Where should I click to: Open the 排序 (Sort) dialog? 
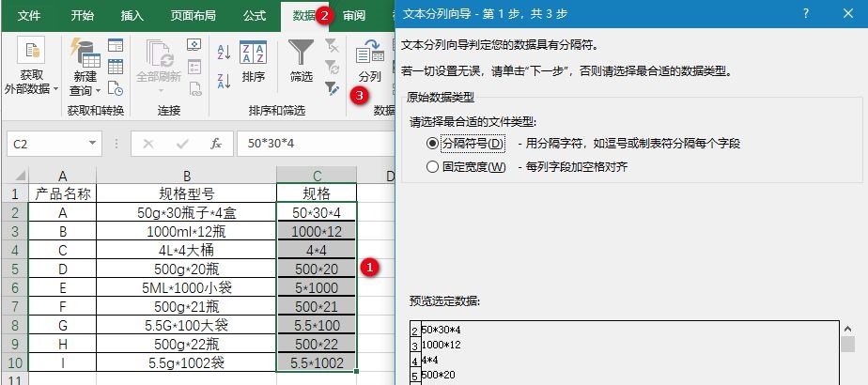coord(253,62)
